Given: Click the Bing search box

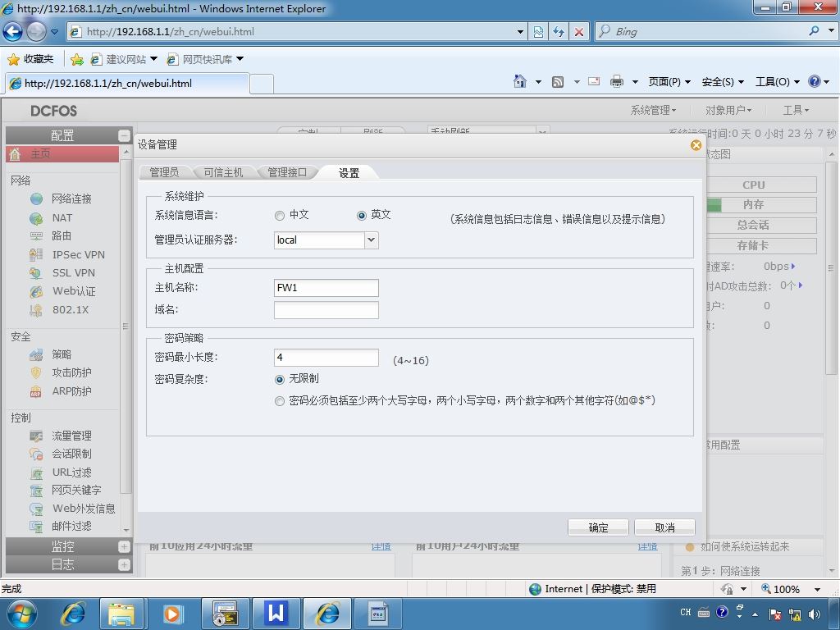Looking at the screenshot, I should click(x=702, y=32).
